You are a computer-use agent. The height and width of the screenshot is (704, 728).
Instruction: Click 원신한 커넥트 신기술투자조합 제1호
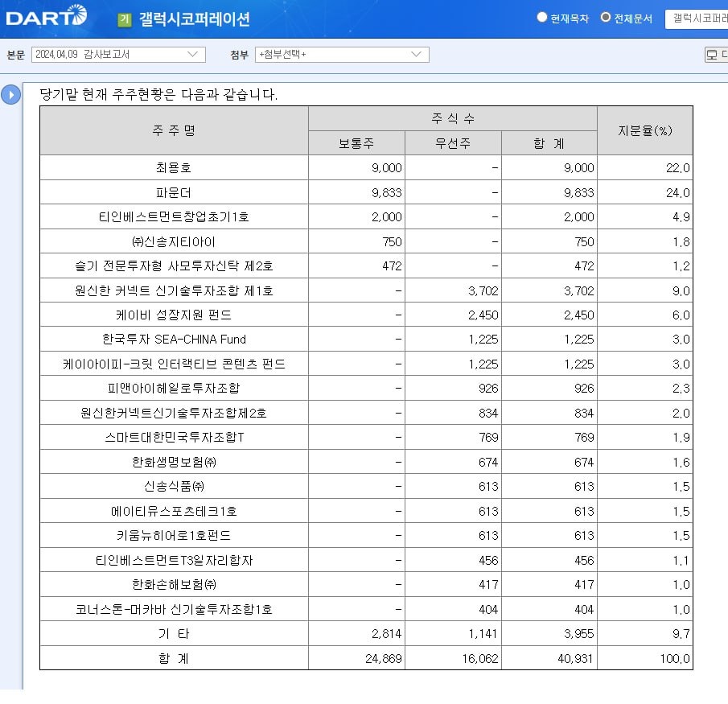174,290
